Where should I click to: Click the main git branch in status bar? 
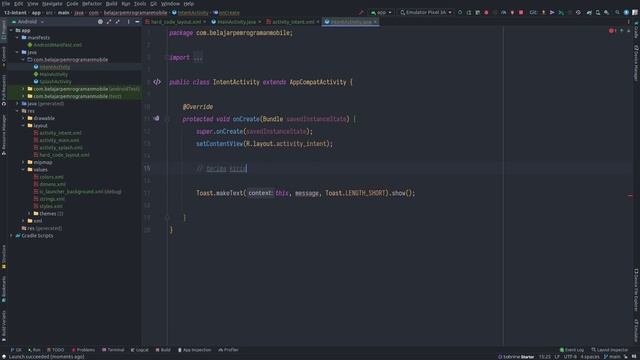point(612,357)
